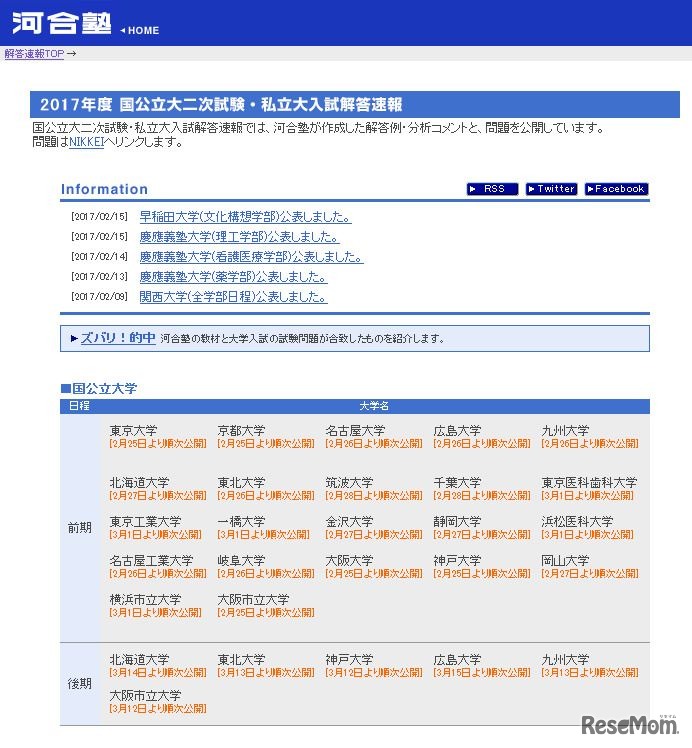Click 九州大学 in 後期 section
The image size is (692, 748).
565,660
